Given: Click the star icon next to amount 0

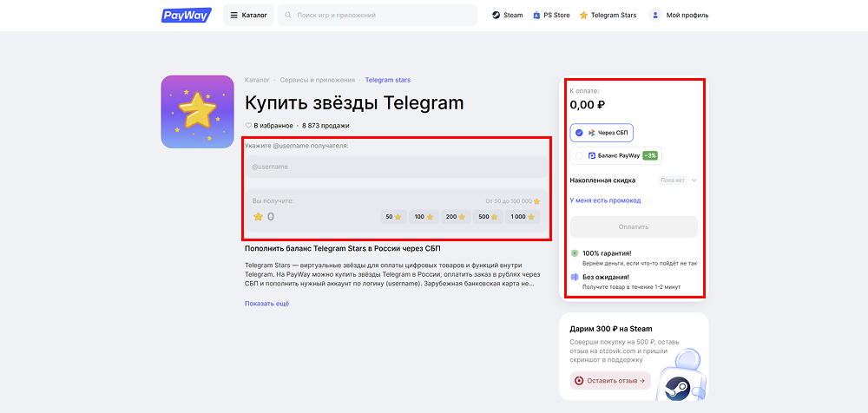Looking at the screenshot, I should (258, 216).
